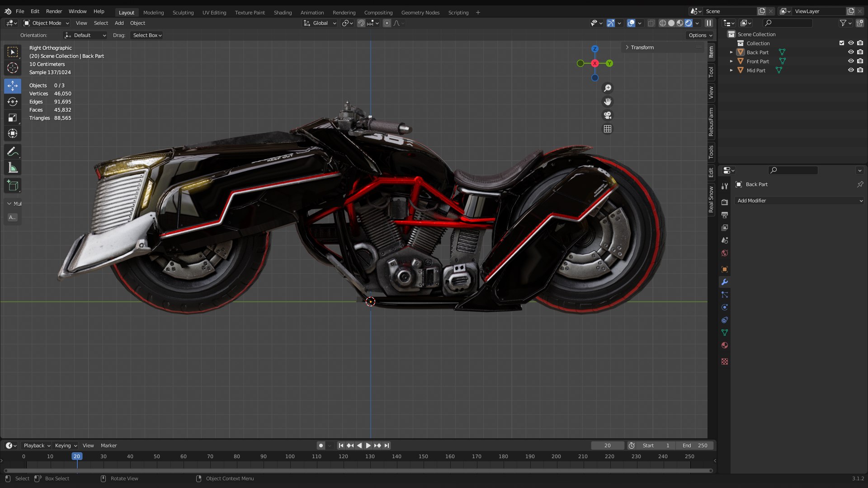The width and height of the screenshot is (868, 488).
Task: Switch to solid viewport shading
Action: 671,23
